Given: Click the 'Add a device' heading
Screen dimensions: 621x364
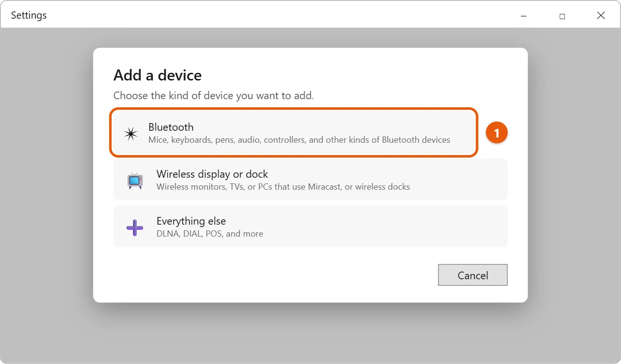Looking at the screenshot, I should (x=157, y=75).
